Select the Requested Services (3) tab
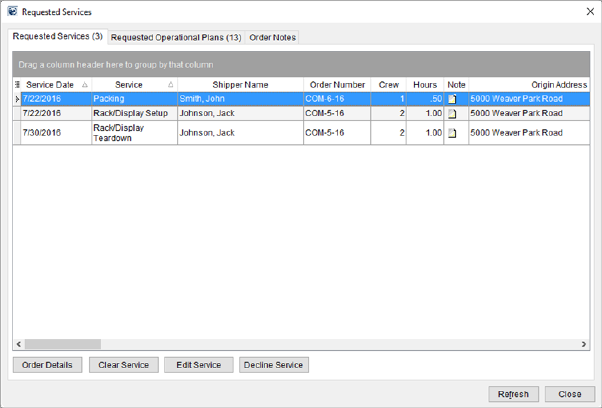The image size is (602, 408). (x=57, y=36)
